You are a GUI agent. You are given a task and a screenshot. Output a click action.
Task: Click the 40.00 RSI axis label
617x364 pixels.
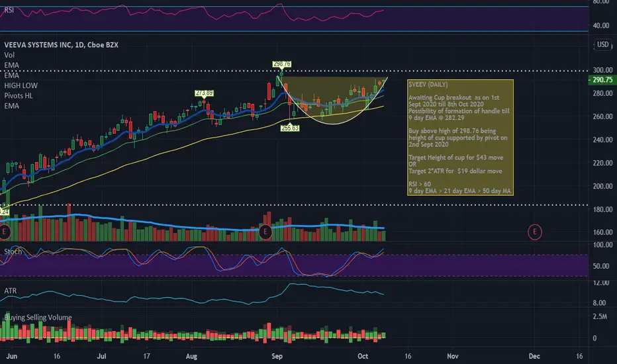coord(601,26)
